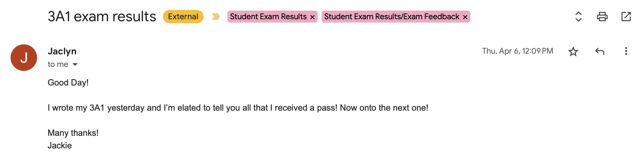
Task: Print this email using the printer icon
Action: coord(602,17)
